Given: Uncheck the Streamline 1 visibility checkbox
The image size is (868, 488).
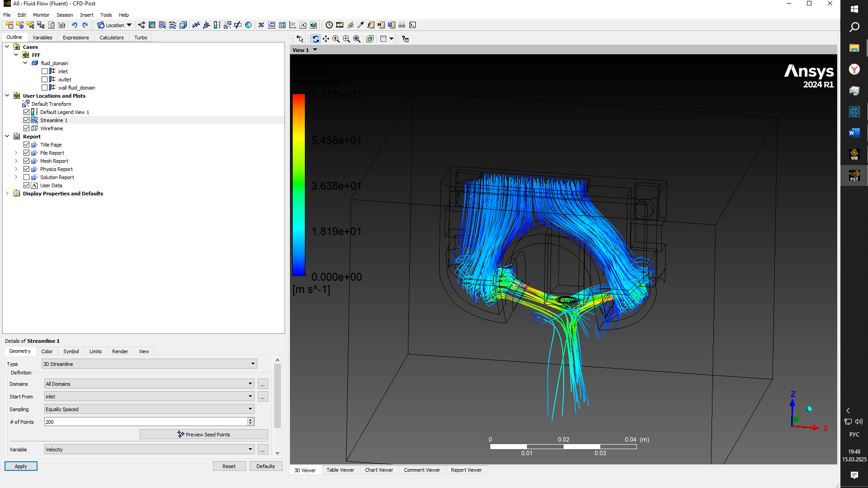Looking at the screenshot, I should (26, 120).
